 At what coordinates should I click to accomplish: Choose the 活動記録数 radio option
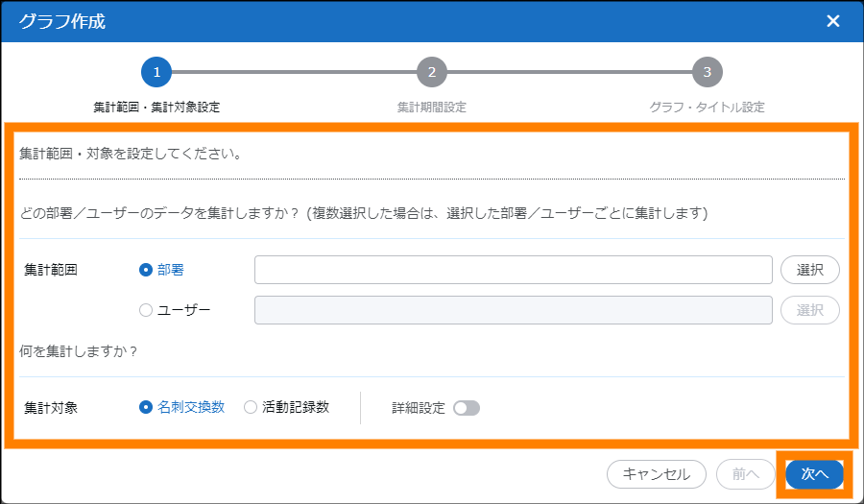tap(251, 407)
